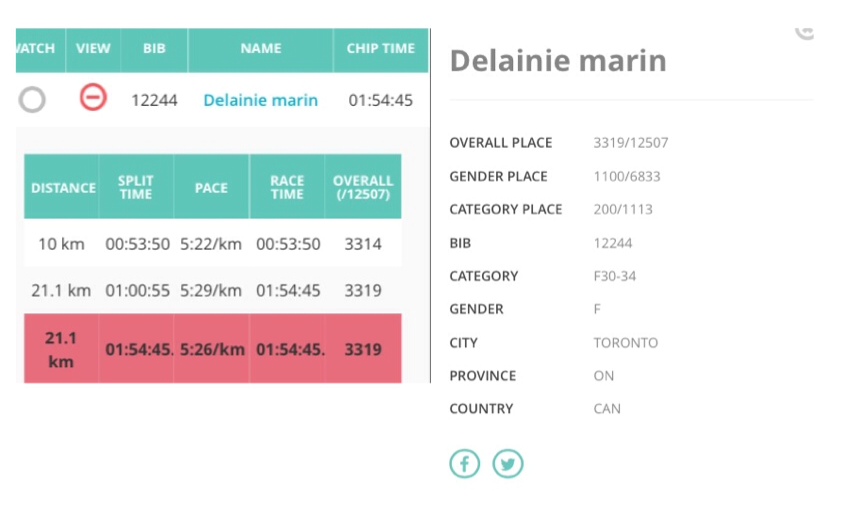Click the Race Time column header
The image size is (844, 520).
pos(287,187)
